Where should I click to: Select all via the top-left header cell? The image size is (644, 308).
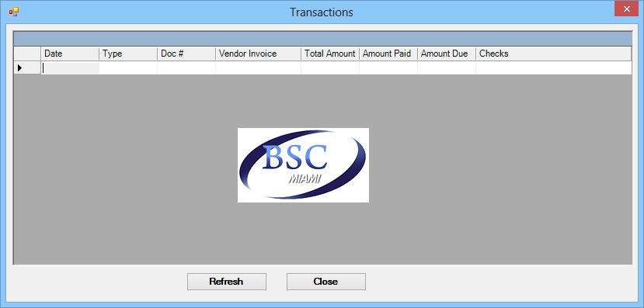click(27, 54)
